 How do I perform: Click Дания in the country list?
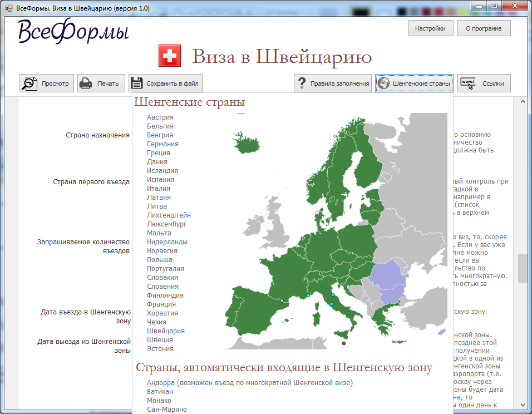[157, 161]
